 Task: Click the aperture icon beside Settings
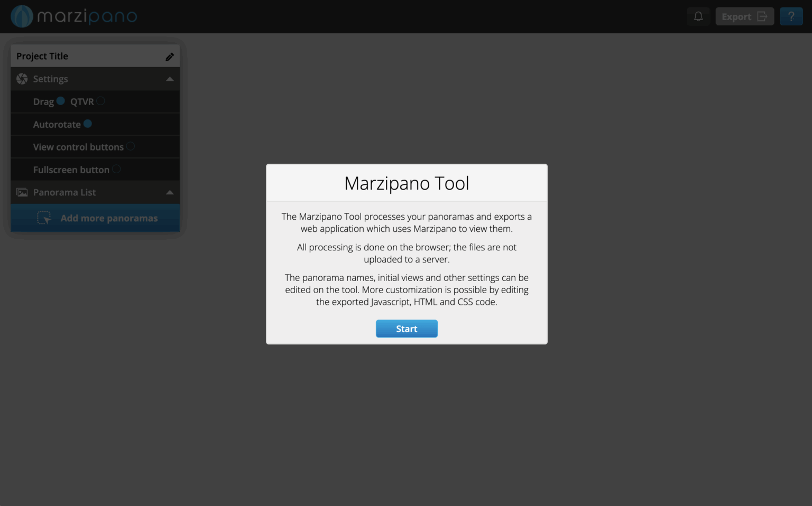pos(22,78)
